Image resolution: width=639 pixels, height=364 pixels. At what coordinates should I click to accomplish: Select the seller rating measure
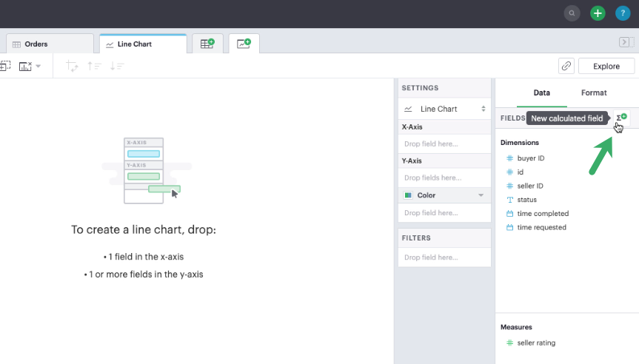point(536,343)
